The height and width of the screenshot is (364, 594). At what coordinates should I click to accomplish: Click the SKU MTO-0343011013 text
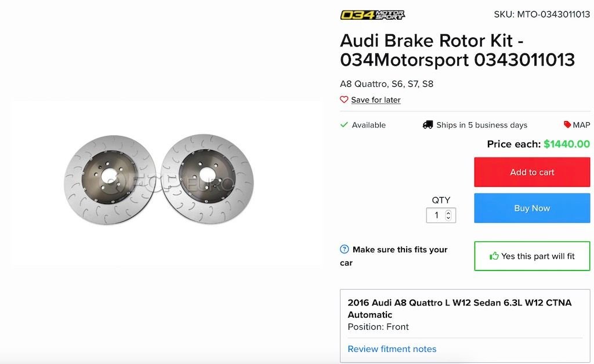tap(542, 14)
